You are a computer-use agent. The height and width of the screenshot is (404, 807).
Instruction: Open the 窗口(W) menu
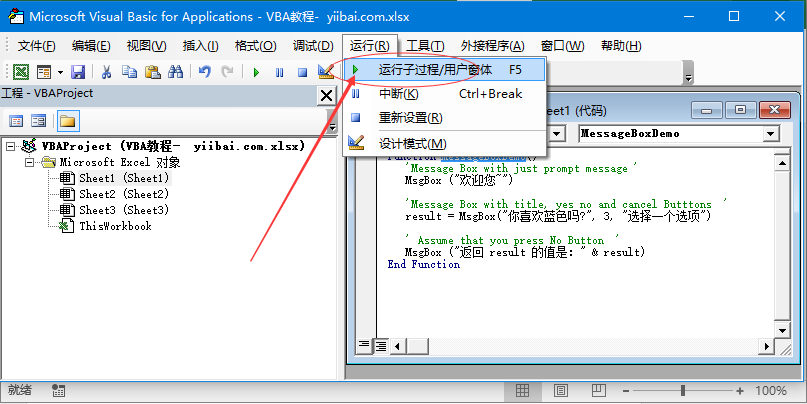563,46
